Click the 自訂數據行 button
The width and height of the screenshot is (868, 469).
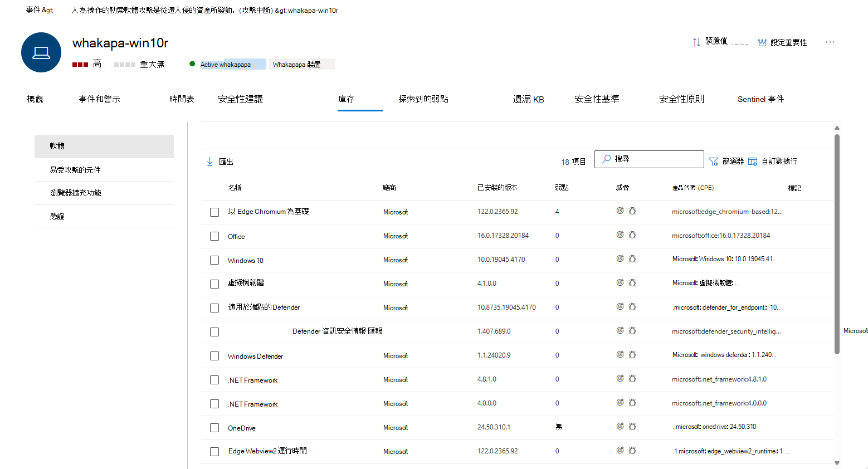[x=773, y=162]
